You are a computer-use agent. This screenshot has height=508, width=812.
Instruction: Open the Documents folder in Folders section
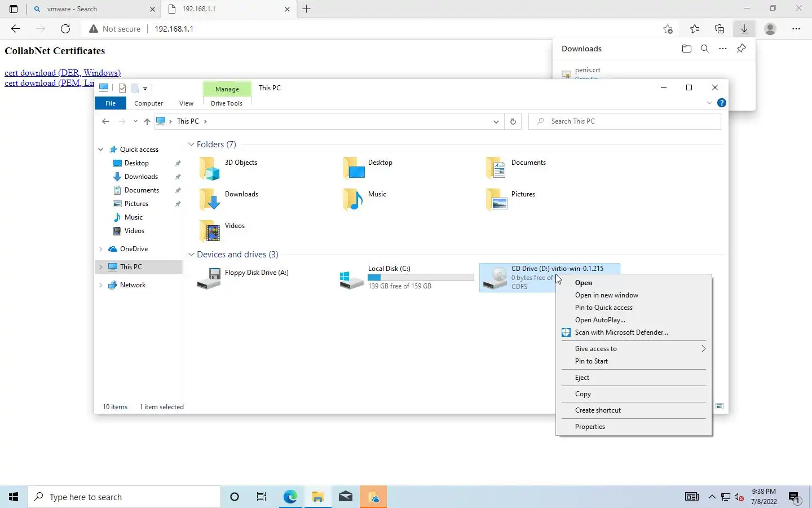click(496, 168)
